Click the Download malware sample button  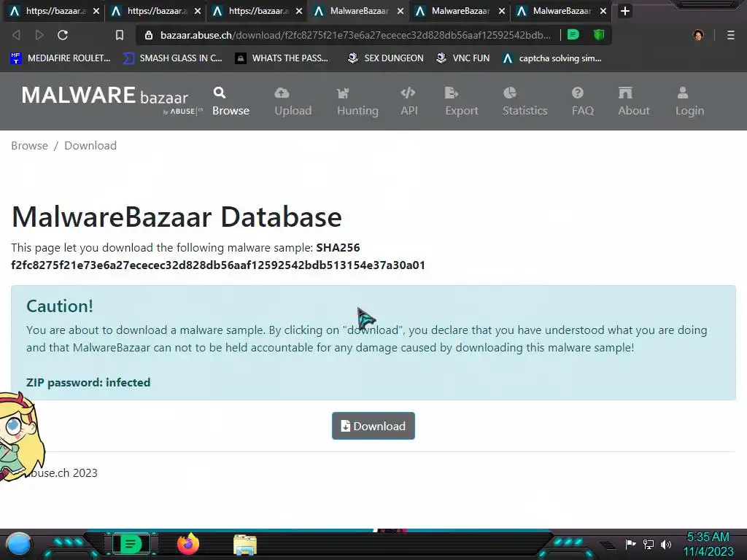(373, 426)
